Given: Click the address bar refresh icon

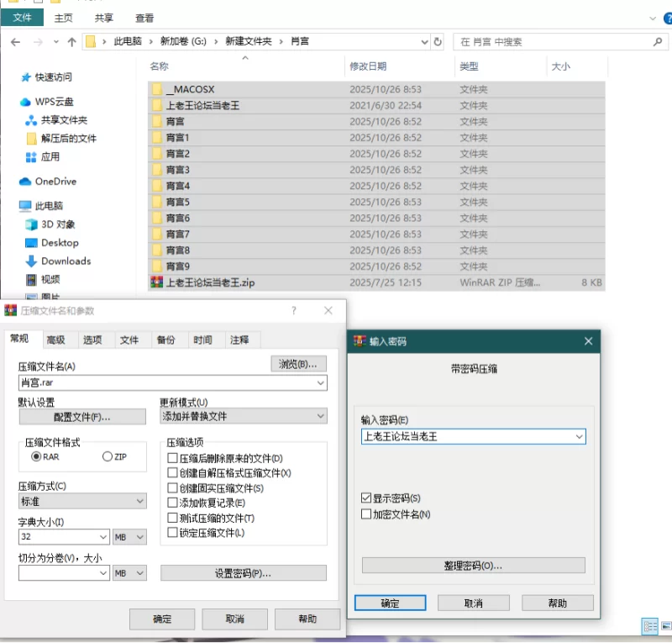Looking at the screenshot, I should coord(438,40).
